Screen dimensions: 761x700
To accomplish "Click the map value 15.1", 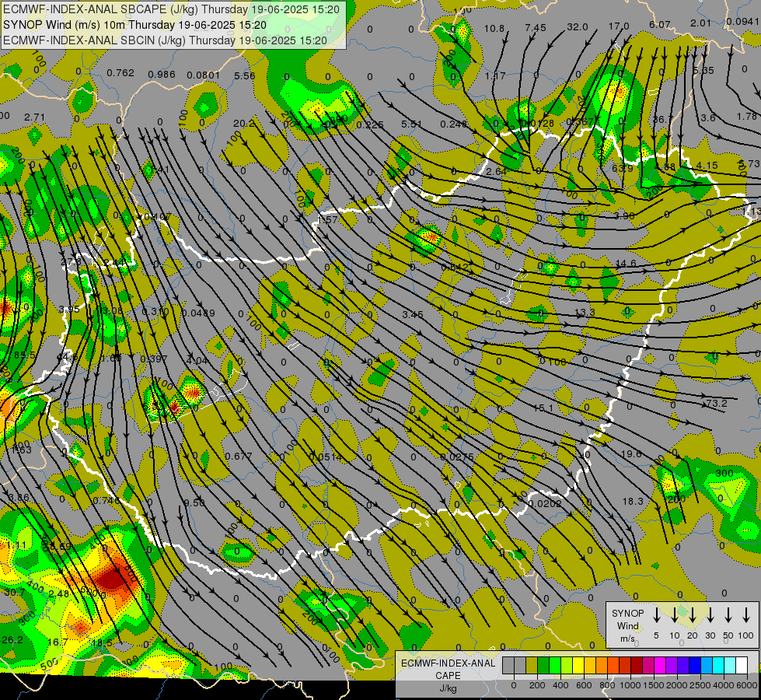I will coord(543,408).
